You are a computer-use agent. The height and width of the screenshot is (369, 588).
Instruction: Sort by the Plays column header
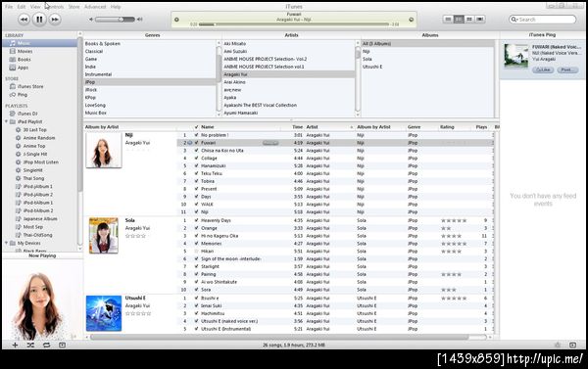(481, 127)
